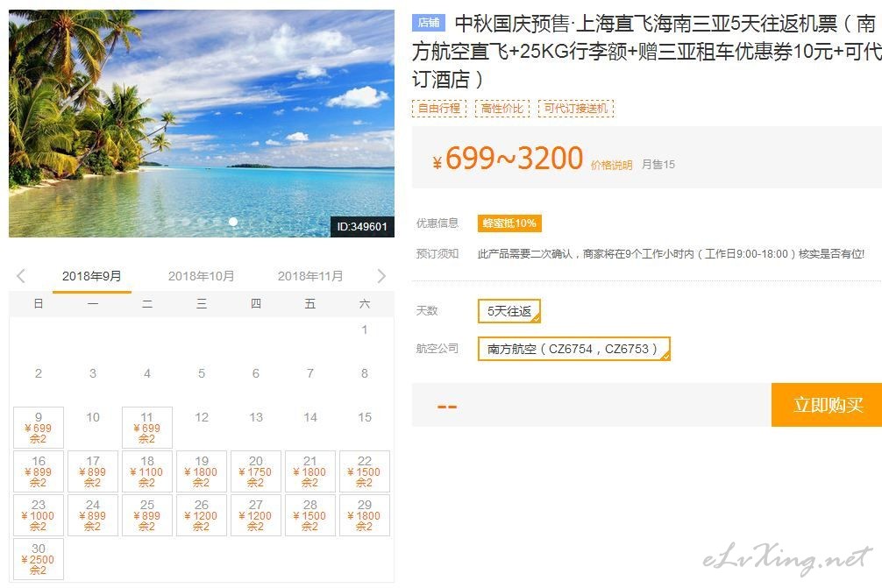Select the active white carousel dot
Screen dimensions: 882x588
pos(233,222)
